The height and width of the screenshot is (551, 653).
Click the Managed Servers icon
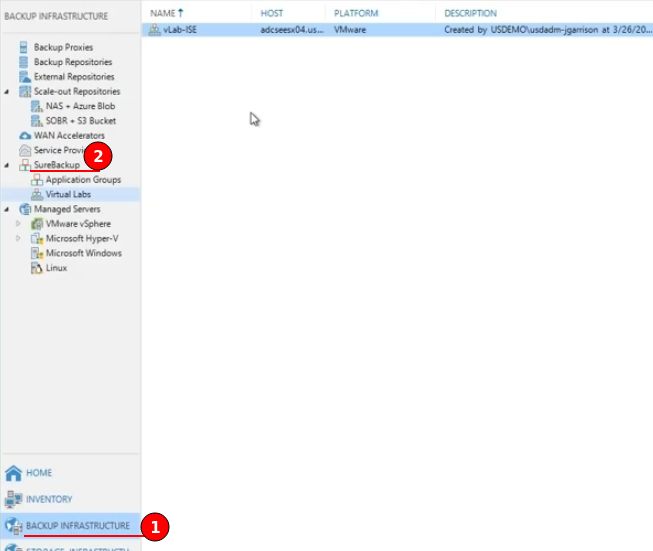point(25,209)
